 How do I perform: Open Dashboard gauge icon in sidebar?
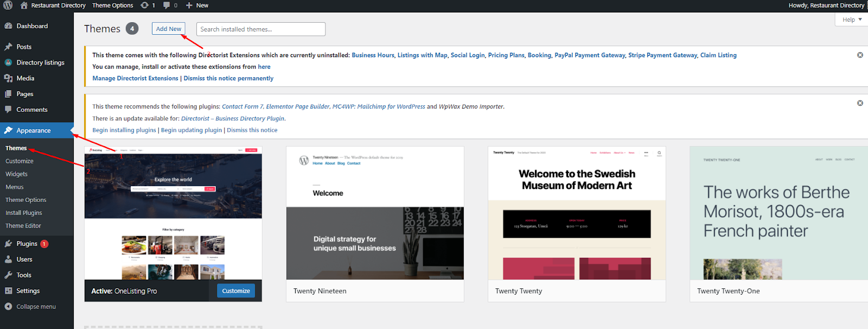coord(8,26)
